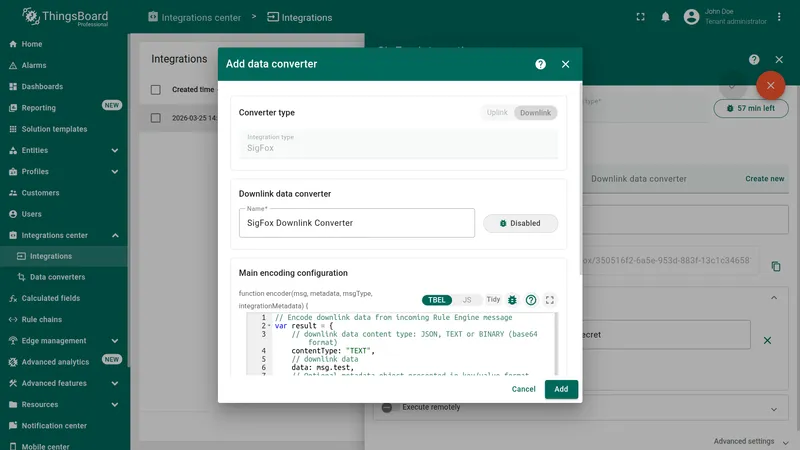Image resolution: width=800 pixels, height=450 pixels.
Task: Expand Edge management chevron
Action: pos(115,341)
